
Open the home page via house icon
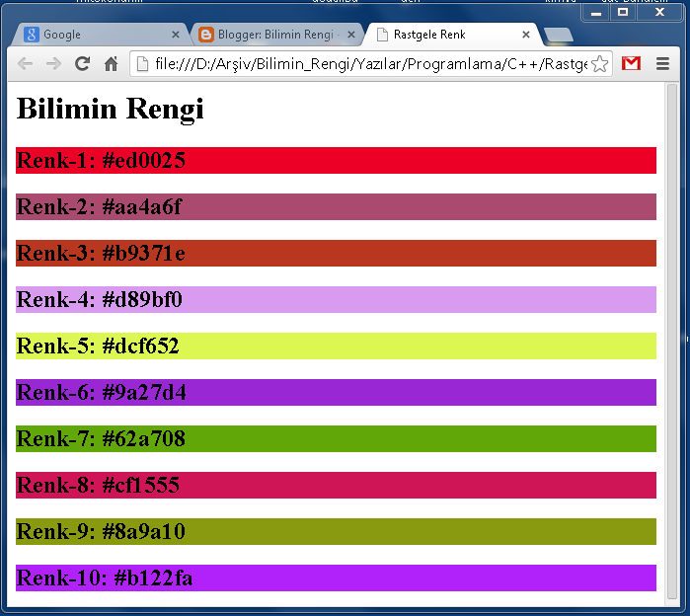point(111,64)
